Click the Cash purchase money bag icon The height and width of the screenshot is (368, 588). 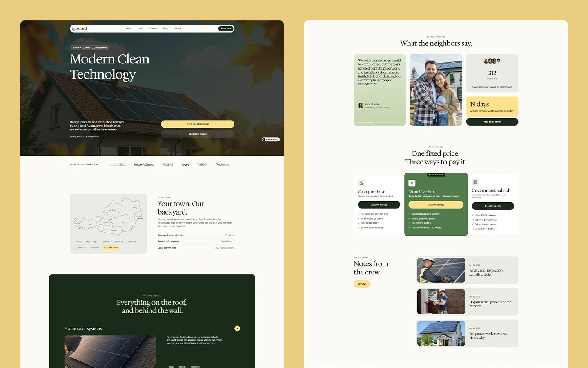(x=361, y=183)
